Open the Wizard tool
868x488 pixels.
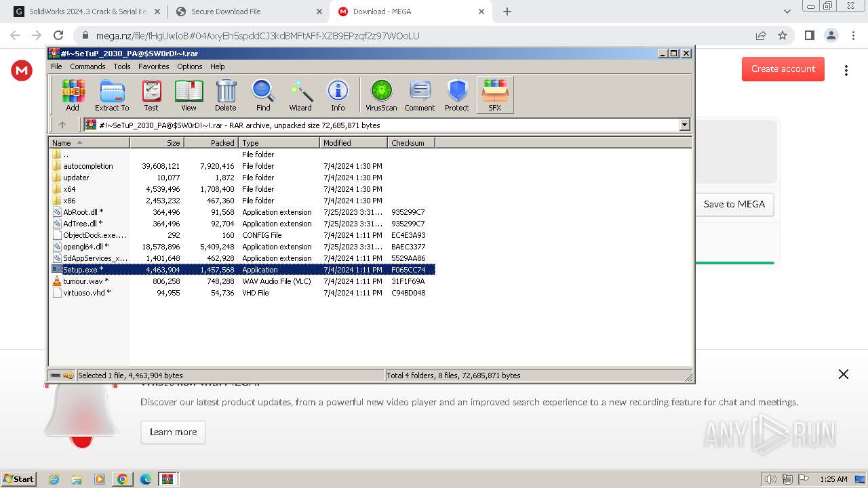click(x=300, y=95)
